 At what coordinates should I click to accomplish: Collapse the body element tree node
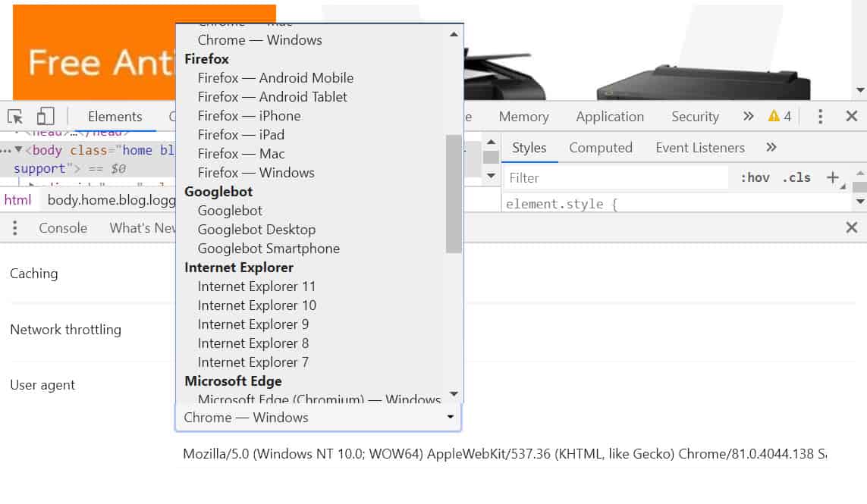19,149
